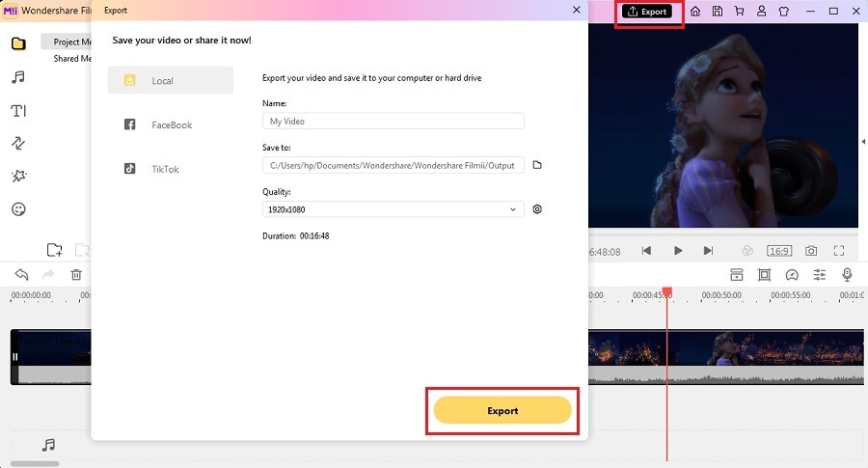Select the Local export tab
Image resolution: width=868 pixels, height=468 pixels.
pos(171,80)
